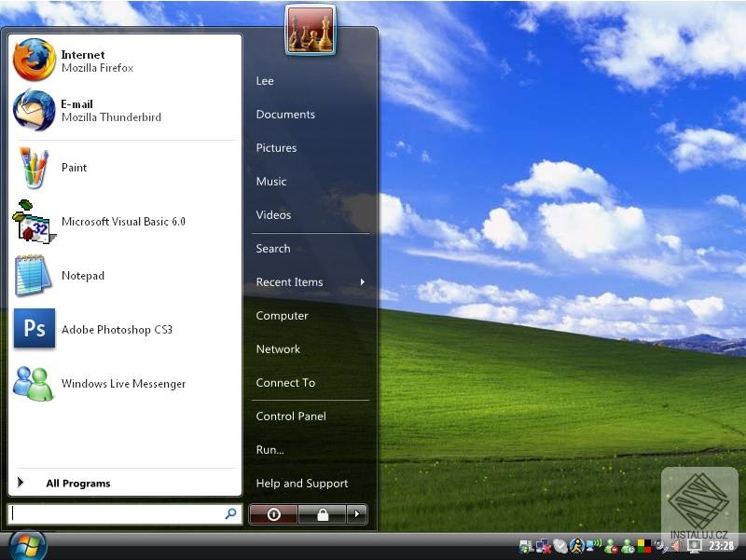Select Network in the Start menu
The image size is (746, 560).
(x=278, y=349)
